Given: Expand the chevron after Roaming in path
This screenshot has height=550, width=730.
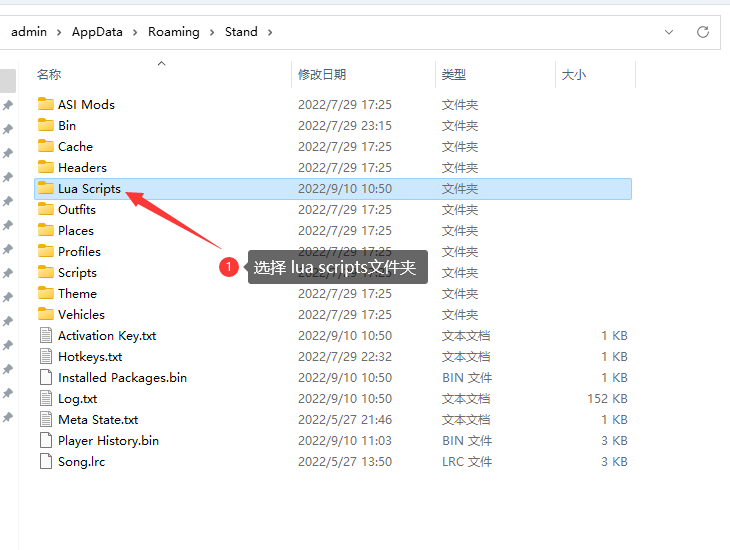Looking at the screenshot, I should (x=212, y=32).
